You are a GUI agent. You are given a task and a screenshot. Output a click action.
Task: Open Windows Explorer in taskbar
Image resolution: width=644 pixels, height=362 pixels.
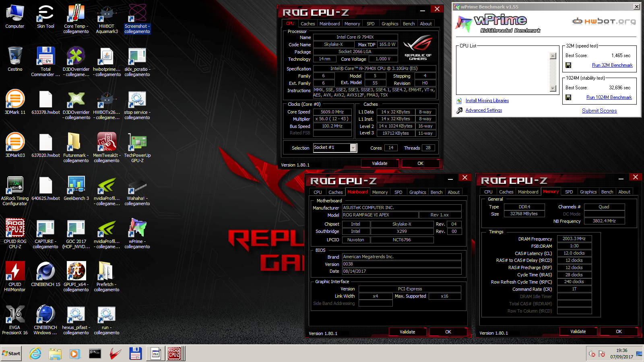coord(55,354)
